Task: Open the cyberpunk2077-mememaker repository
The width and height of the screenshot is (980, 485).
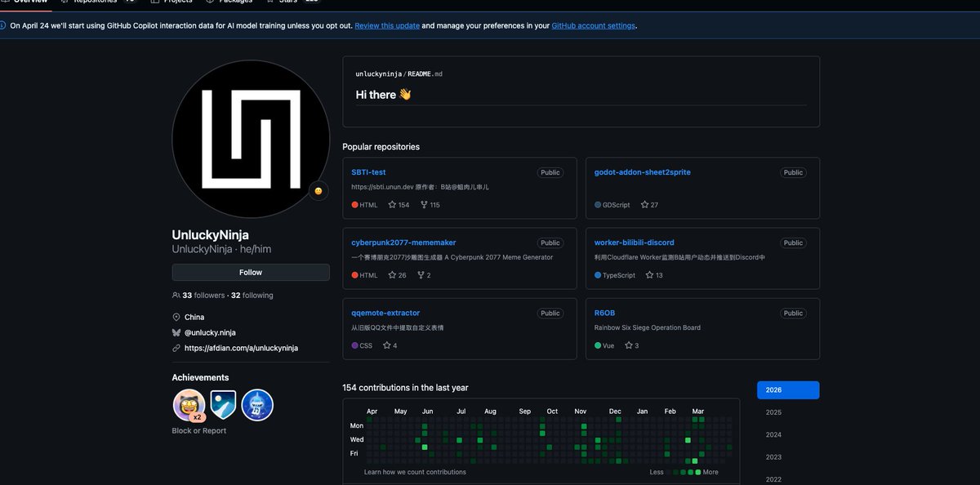Action: pos(403,242)
